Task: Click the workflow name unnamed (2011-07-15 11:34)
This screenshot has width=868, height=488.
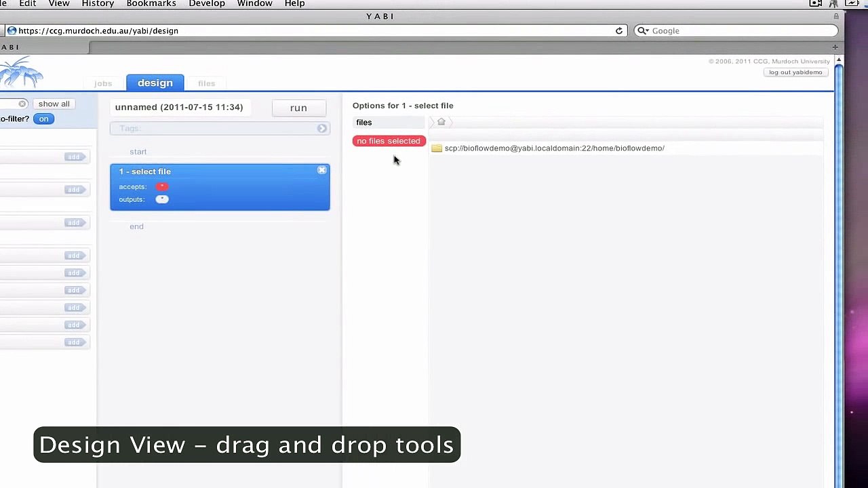Action: [x=179, y=107]
